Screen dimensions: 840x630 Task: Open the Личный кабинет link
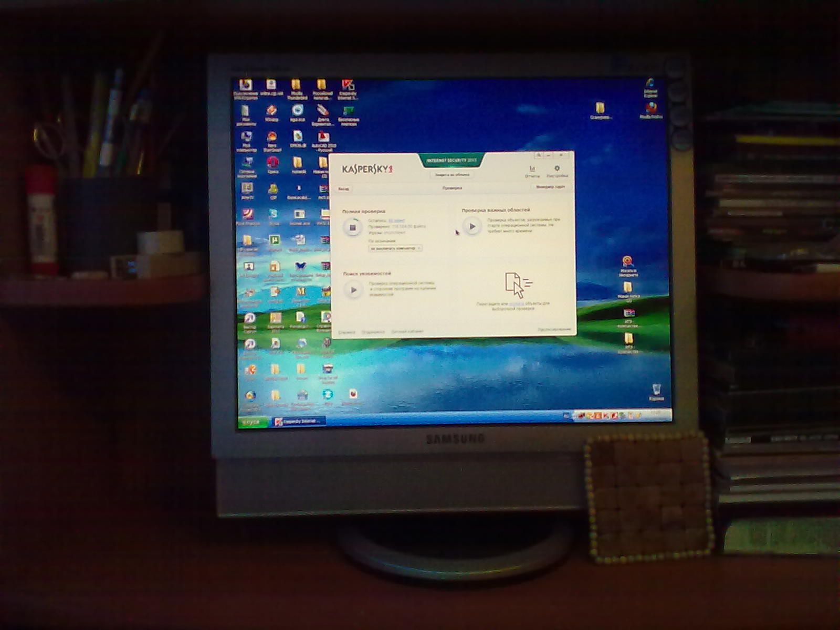tap(407, 332)
